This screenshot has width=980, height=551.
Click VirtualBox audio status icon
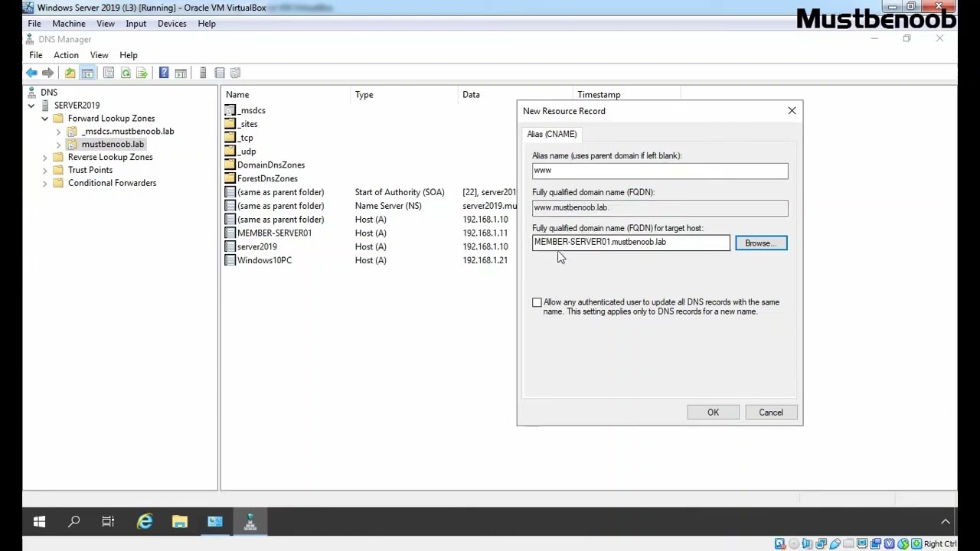point(807,544)
